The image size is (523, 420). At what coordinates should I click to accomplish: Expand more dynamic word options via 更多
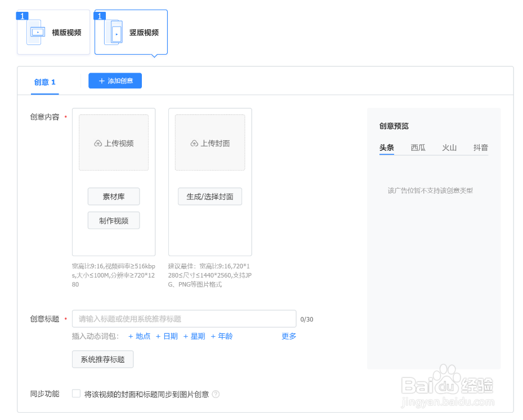tap(288, 336)
